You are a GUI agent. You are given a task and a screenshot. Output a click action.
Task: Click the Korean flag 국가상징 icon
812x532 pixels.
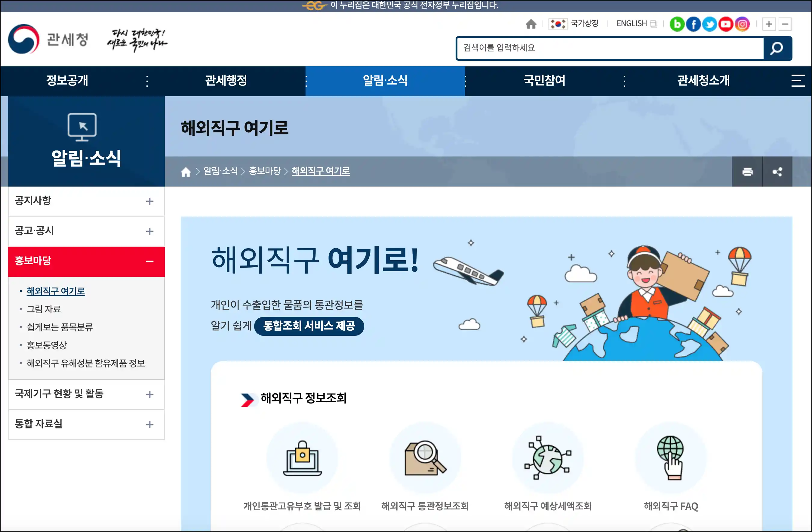point(558,24)
